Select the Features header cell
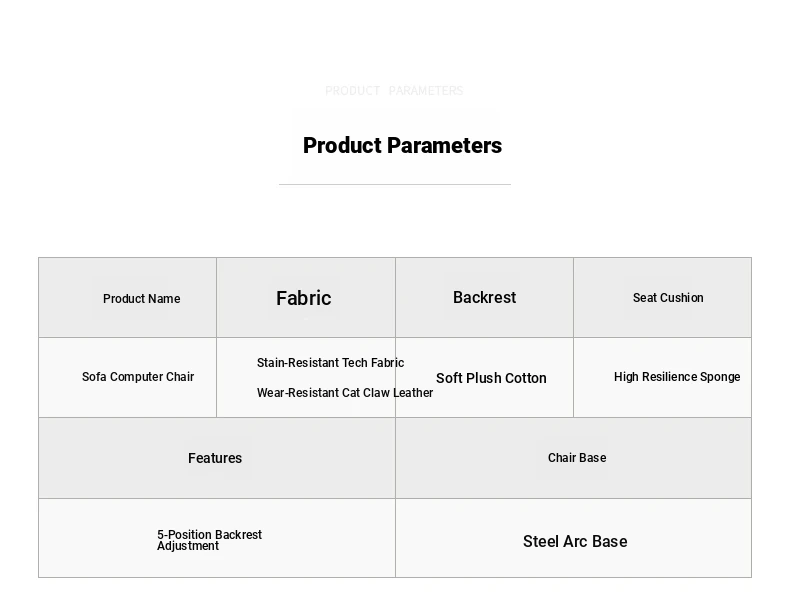Screen dimensions: 790x592 coord(215,458)
